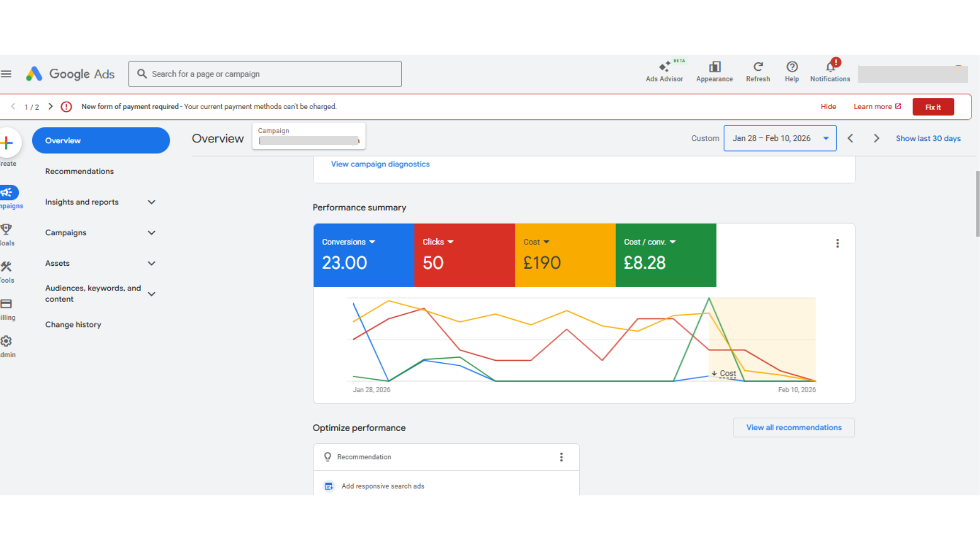Click the red Fix it button
The width and height of the screenshot is (980, 551).
pyautogui.click(x=933, y=107)
